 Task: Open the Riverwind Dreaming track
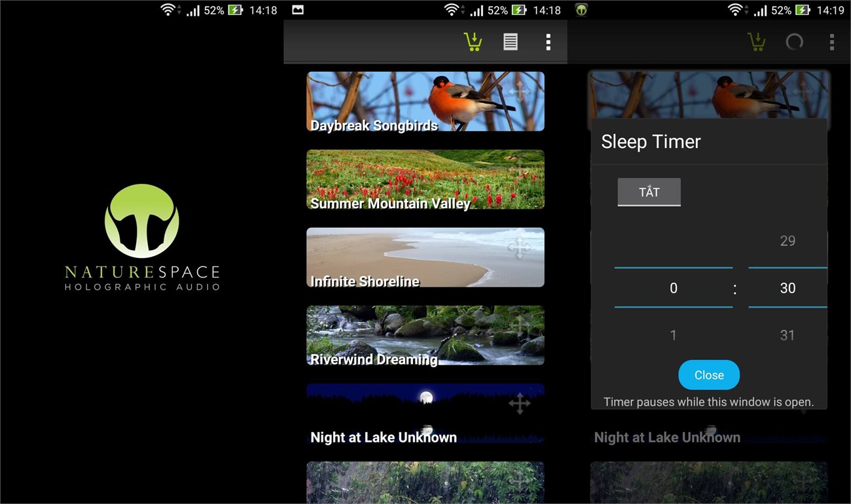[425, 335]
